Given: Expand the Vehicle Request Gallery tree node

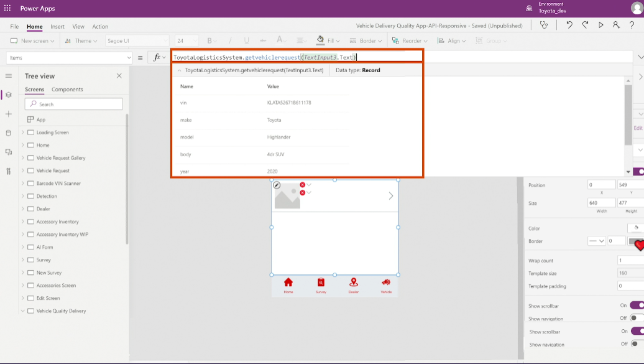Looking at the screenshot, I should pyautogui.click(x=23, y=158).
